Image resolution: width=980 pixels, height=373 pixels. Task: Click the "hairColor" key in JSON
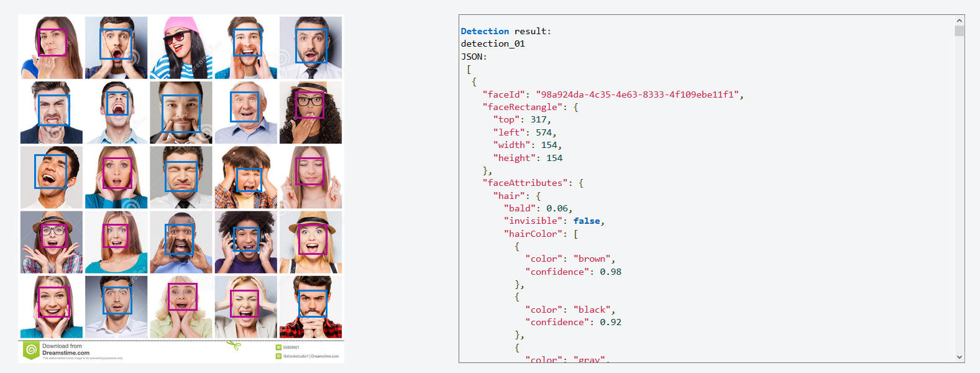[534, 234]
